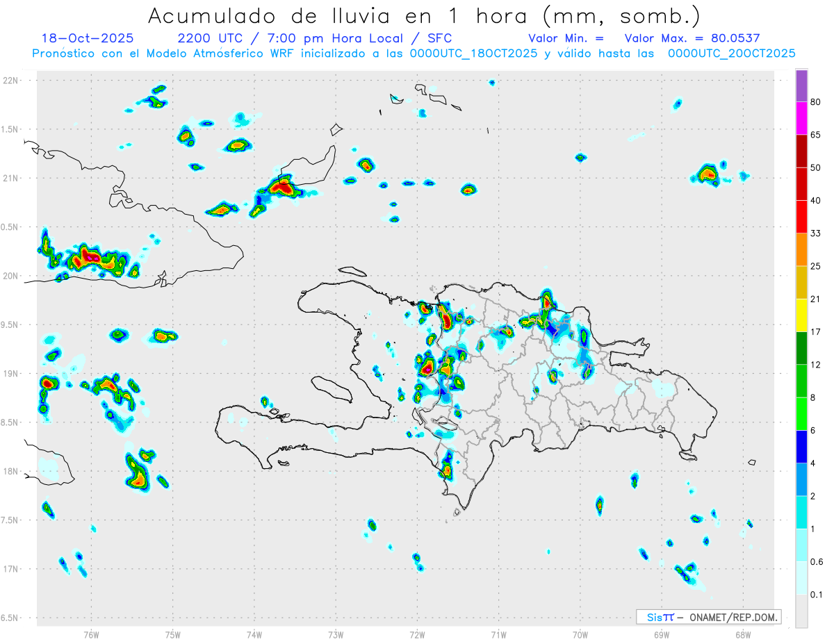834x644 pixels.
Task: Click the '50' colorbar value
Action: coord(816,167)
